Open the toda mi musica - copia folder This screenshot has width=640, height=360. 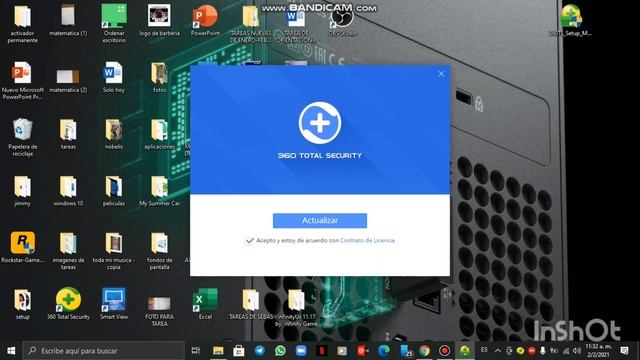coord(114,251)
